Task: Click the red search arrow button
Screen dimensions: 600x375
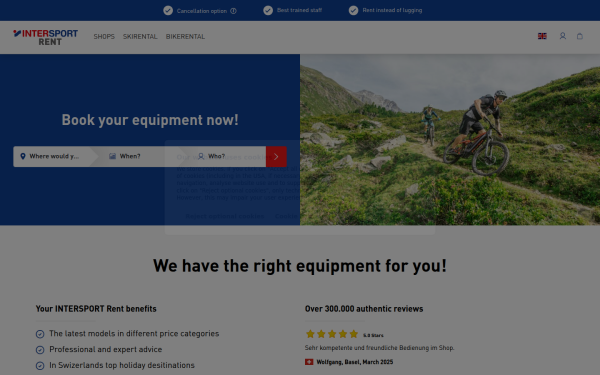Action: (276, 156)
